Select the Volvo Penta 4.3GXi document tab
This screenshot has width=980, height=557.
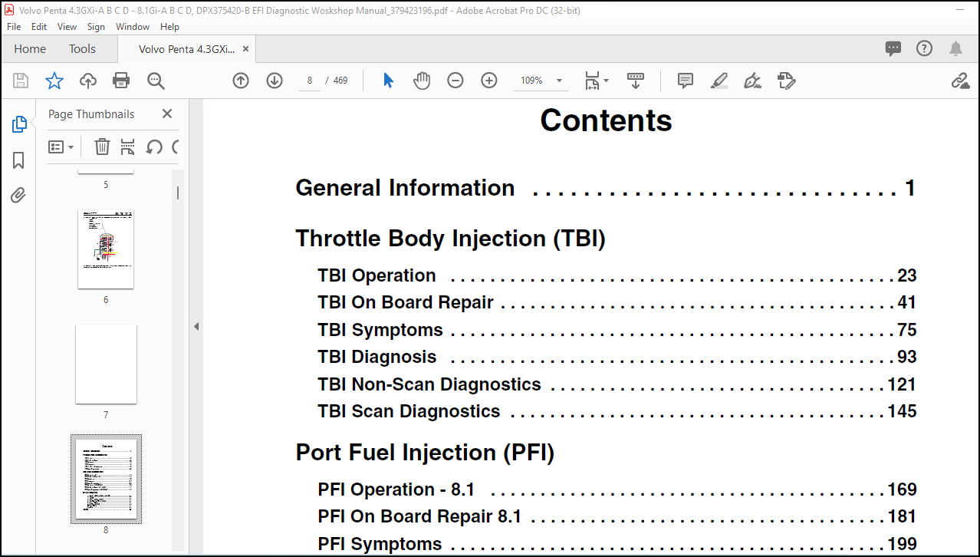point(186,48)
